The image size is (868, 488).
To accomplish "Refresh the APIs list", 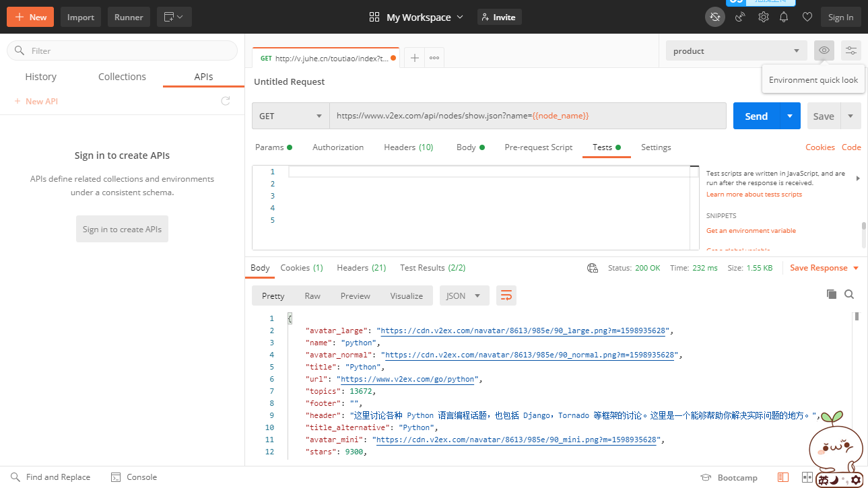I will [x=226, y=101].
